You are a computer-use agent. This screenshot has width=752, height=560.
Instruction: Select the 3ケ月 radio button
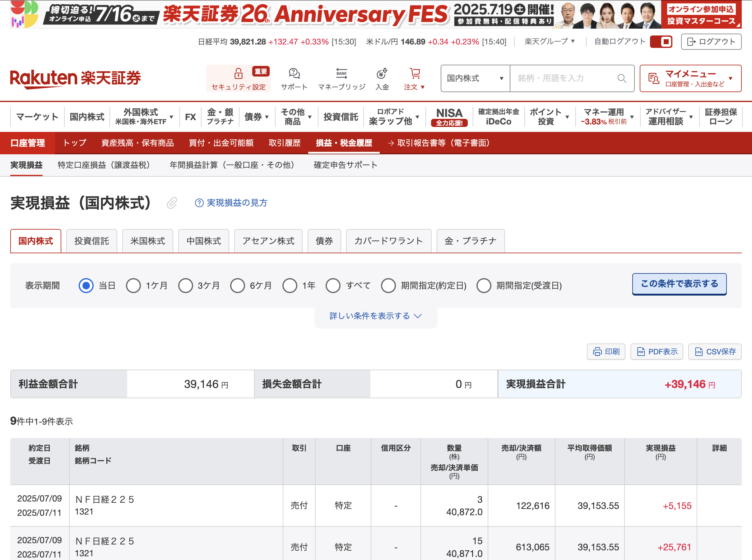pyautogui.click(x=186, y=285)
